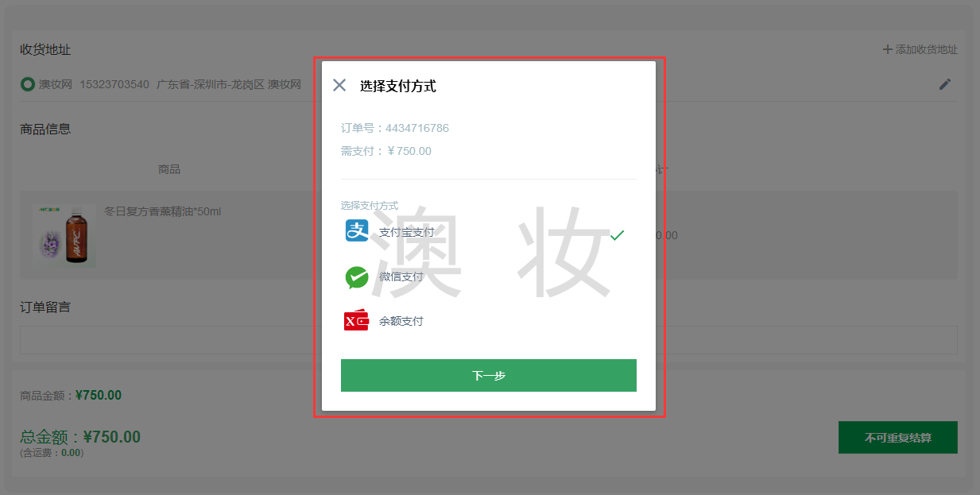Open the 添加收货地址 link
Viewport: 980px width, 495px height.
[x=926, y=49]
